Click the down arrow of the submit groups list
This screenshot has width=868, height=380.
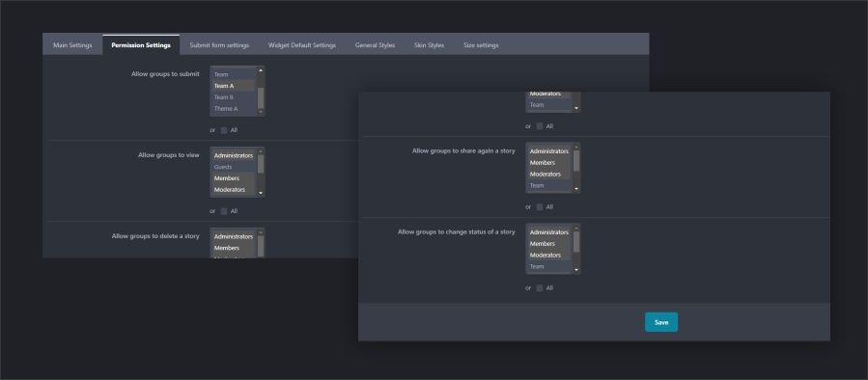point(261,112)
